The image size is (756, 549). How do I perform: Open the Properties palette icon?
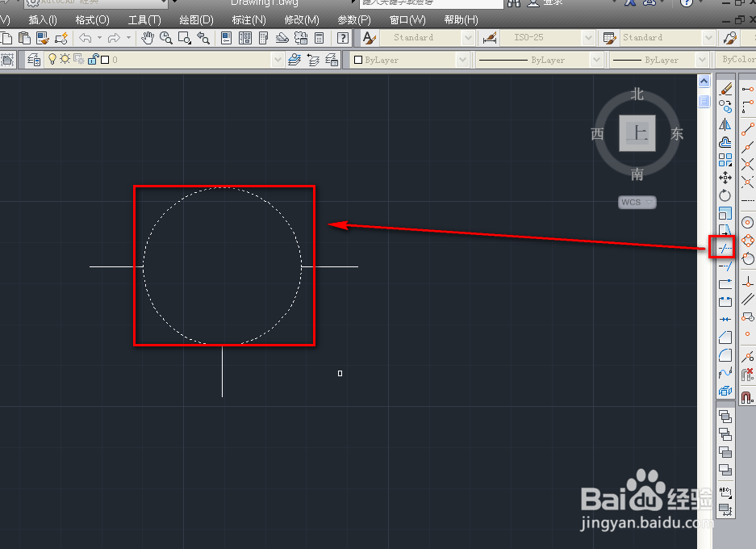[x=227, y=38]
